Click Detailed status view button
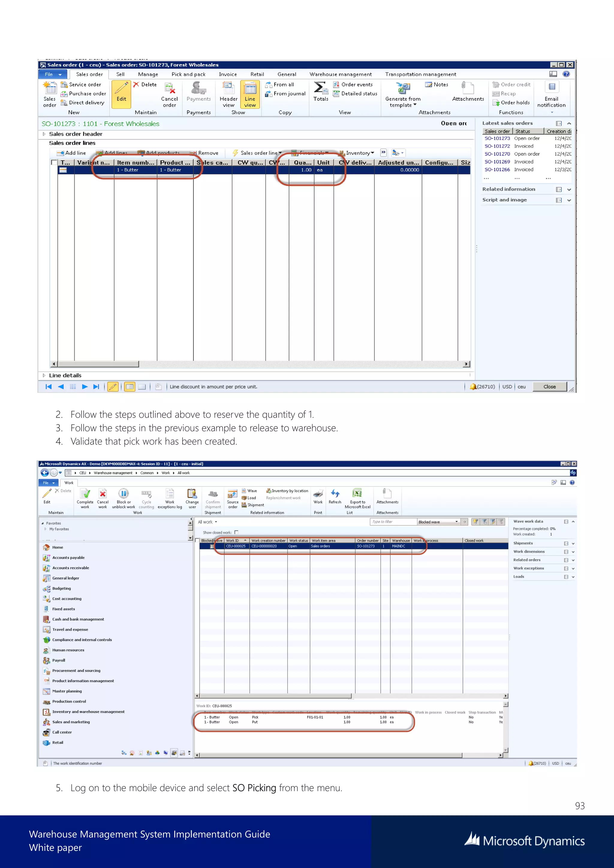614x868 pixels. [355, 94]
